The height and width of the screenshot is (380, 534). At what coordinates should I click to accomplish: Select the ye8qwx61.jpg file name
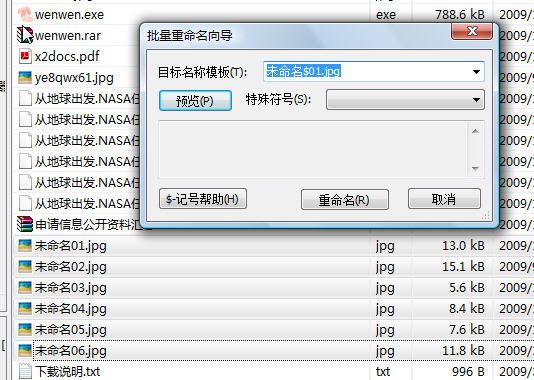pos(74,78)
